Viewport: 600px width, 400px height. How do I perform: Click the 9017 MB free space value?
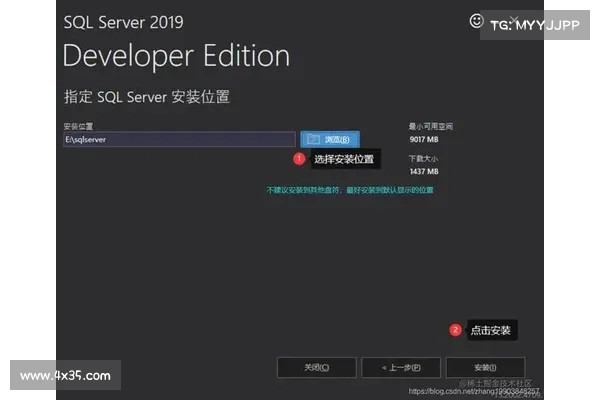424,139
